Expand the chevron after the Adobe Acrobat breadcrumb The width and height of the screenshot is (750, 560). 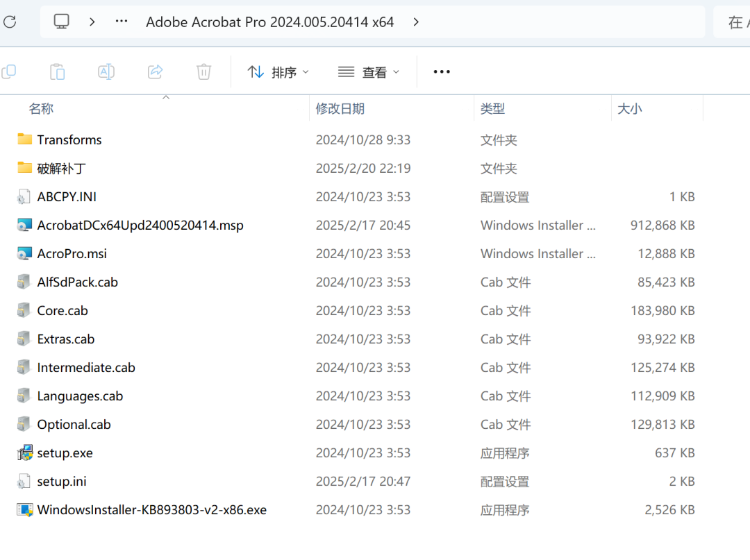point(416,22)
